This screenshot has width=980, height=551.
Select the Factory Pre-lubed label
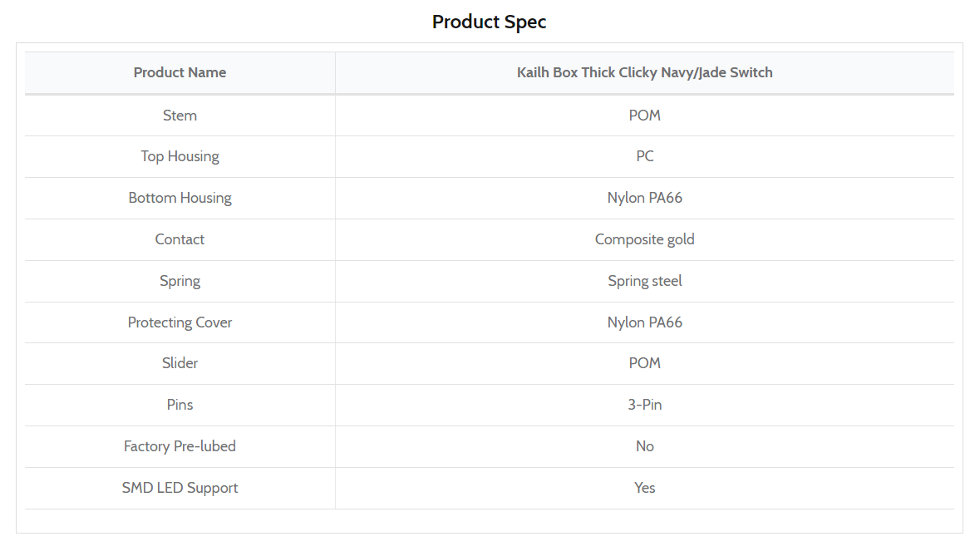point(180,446)
